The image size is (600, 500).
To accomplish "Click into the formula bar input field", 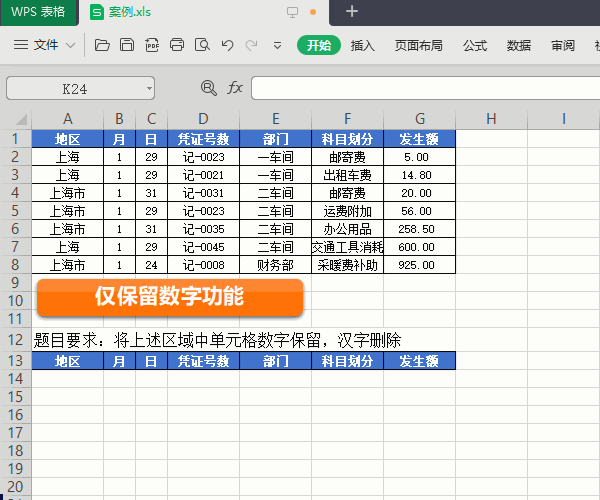I will click(420, 88).
